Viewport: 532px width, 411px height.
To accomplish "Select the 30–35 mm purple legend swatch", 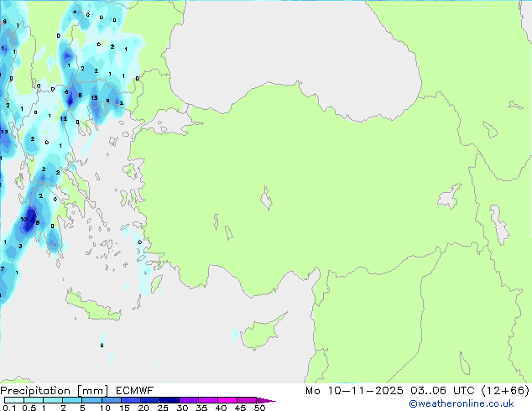I will coord(188,400).
